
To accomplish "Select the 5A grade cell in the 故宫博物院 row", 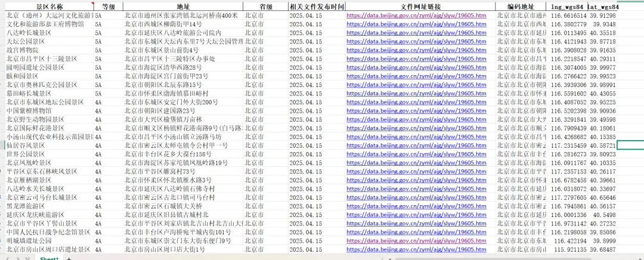I will tap(108, 50).
